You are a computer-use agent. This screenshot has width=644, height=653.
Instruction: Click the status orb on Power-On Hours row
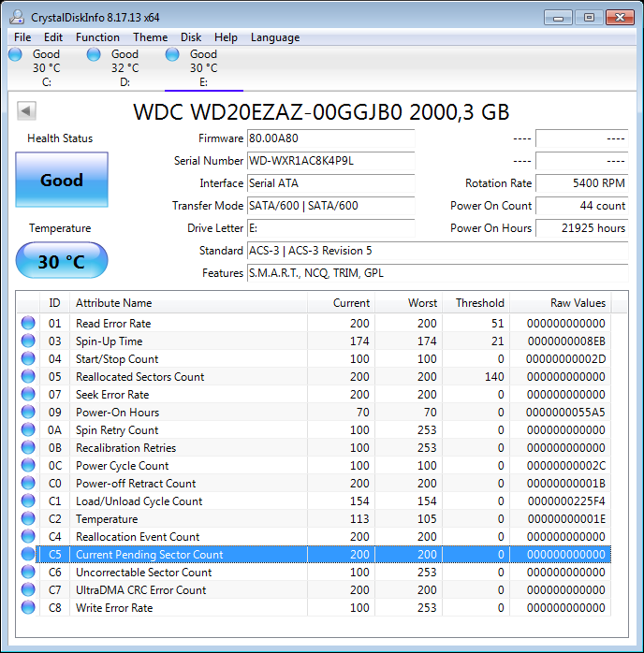[x=28, y=412]
